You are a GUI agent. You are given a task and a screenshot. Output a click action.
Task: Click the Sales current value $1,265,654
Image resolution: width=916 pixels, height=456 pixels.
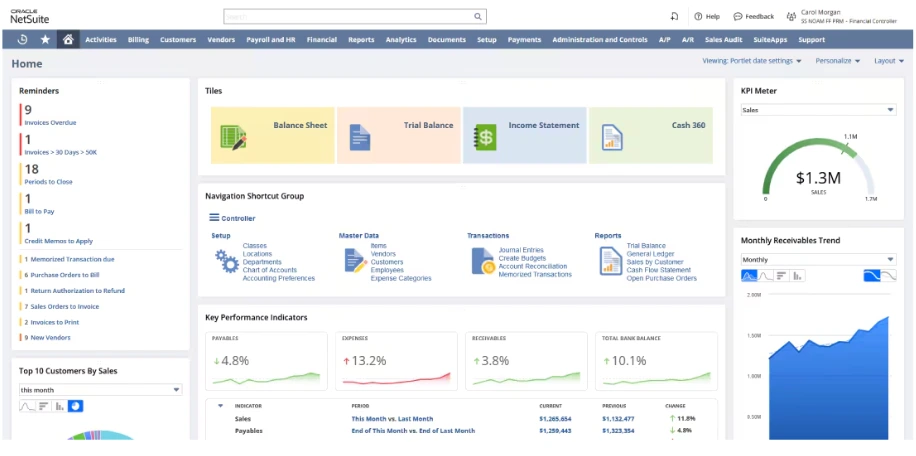pyautogui.click(x=555, y=419)
